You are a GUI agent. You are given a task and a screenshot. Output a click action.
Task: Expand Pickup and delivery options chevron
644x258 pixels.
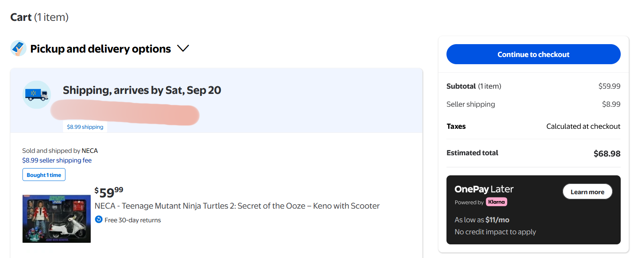click(x=183, y=49)
